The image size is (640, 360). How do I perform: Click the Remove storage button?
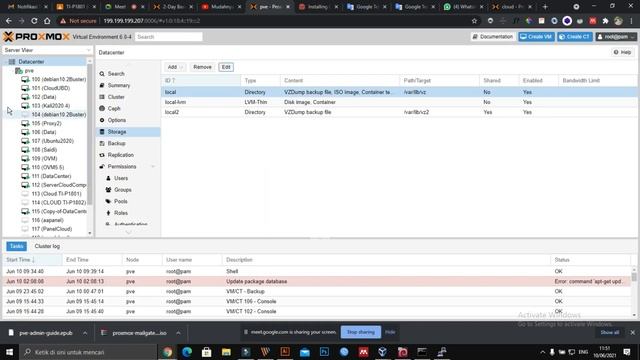[x=202, y=67]
